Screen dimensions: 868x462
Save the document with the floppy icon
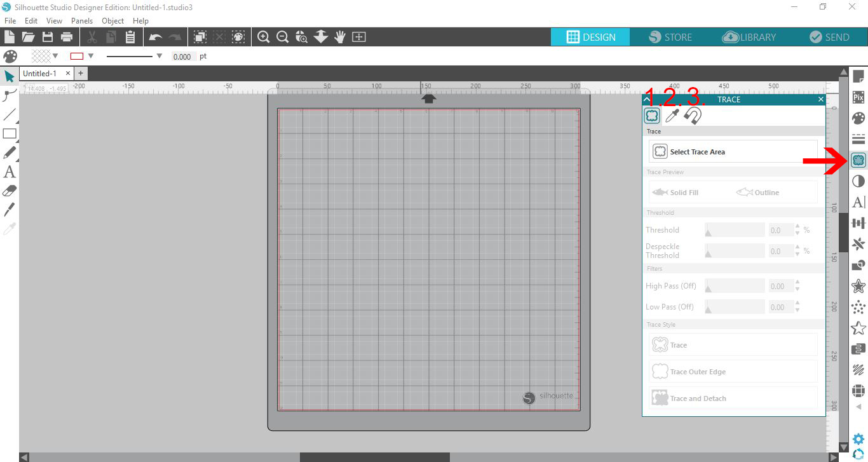pyautogui.click(x=48, y=37)
